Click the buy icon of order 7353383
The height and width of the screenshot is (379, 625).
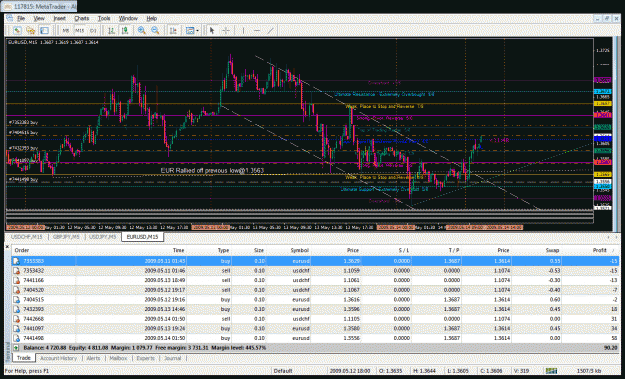[x=16, y=261]
